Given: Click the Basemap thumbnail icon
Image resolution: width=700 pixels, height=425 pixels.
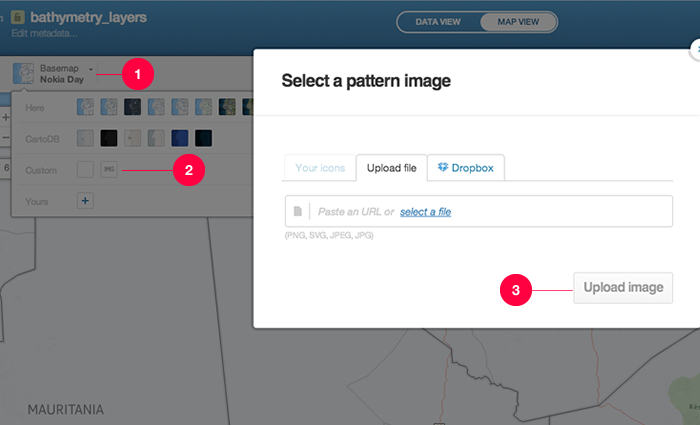Looking at the screenshot, I should tap(23, 73).
